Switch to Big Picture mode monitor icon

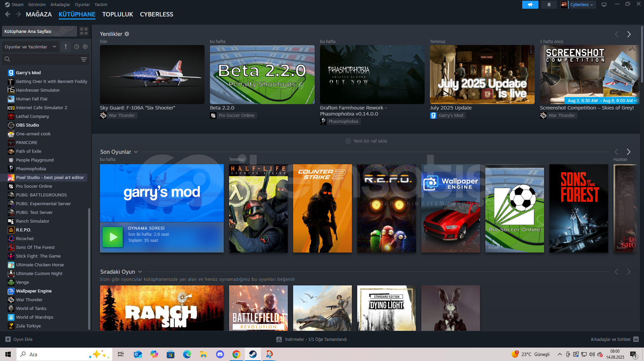coord(604,5)
